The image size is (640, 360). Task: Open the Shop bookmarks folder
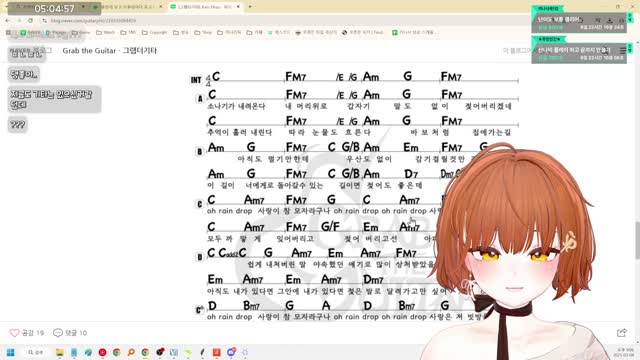pos(203,32)
